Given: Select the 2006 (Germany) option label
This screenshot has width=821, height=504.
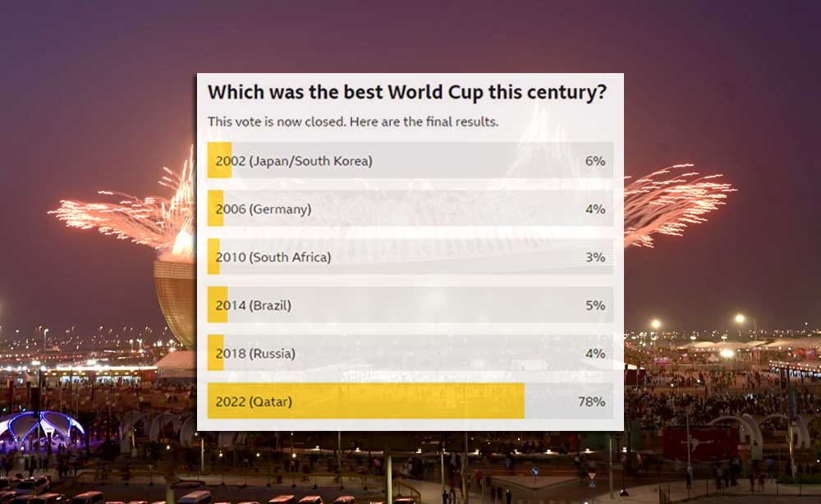Looking at the screenshot, I should click(264, 209).
